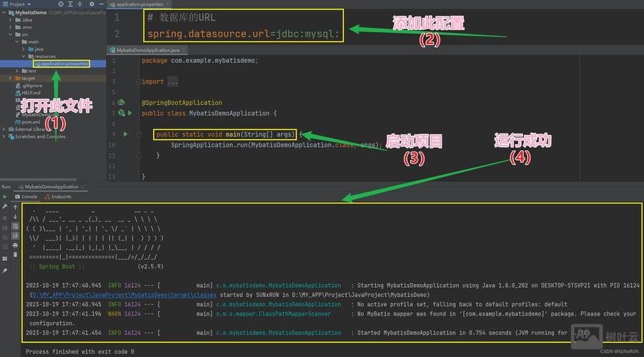Image resolution: width=644 pixels, height=357 pixels.
Task: Toggle scroll-to-end in console toolbar
Action: point(16,236)
